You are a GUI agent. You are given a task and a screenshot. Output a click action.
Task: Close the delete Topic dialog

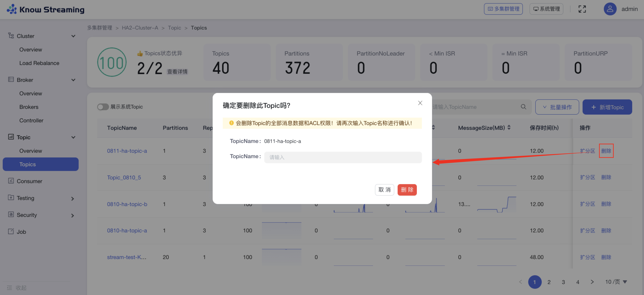click(x=420, y=103)
